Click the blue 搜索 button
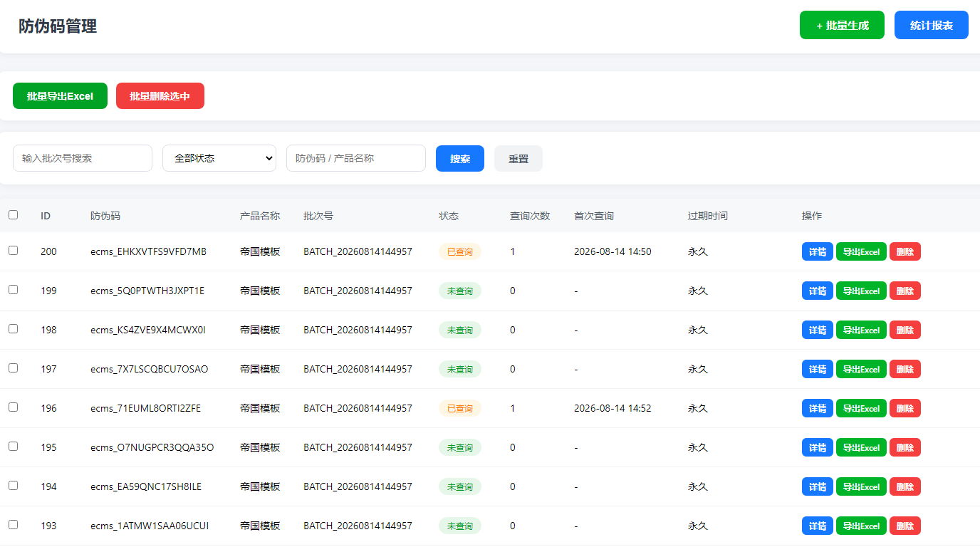980x547 pixels. pos(460,158)
